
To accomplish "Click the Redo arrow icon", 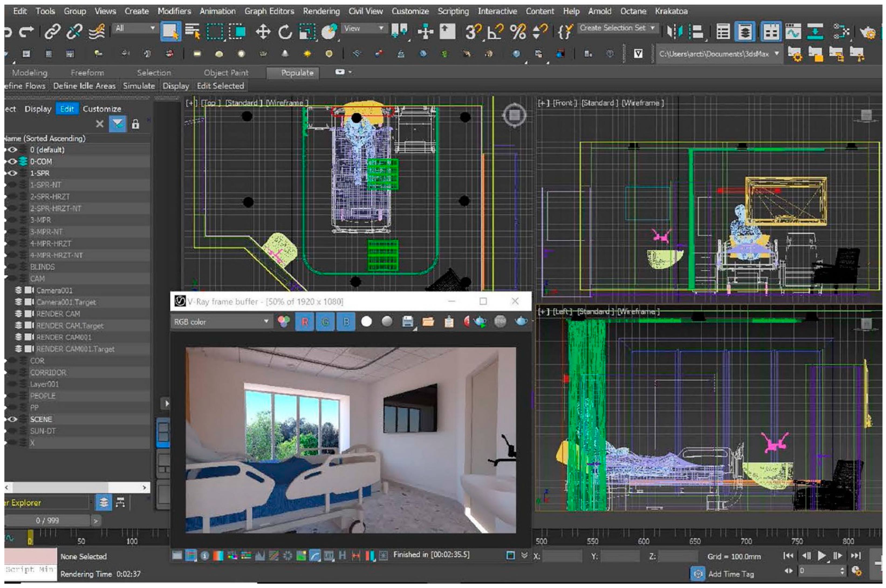I will click(x=26, y=32).
